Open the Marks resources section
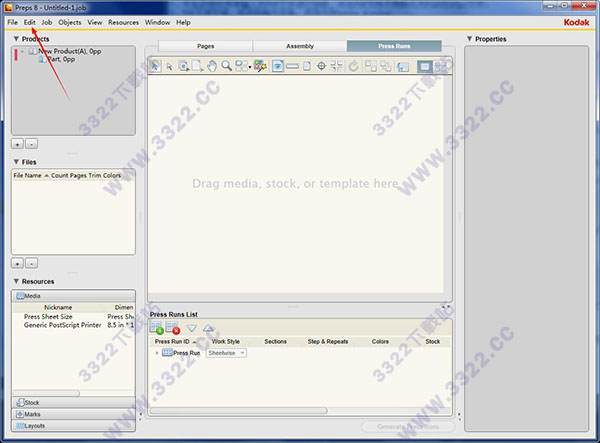 [73, 414]
